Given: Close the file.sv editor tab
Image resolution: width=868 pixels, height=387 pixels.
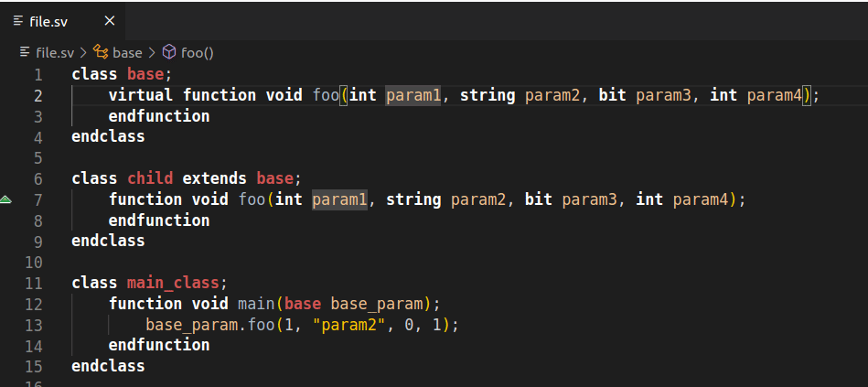Looking at the screenshot, I should point(110,20).
